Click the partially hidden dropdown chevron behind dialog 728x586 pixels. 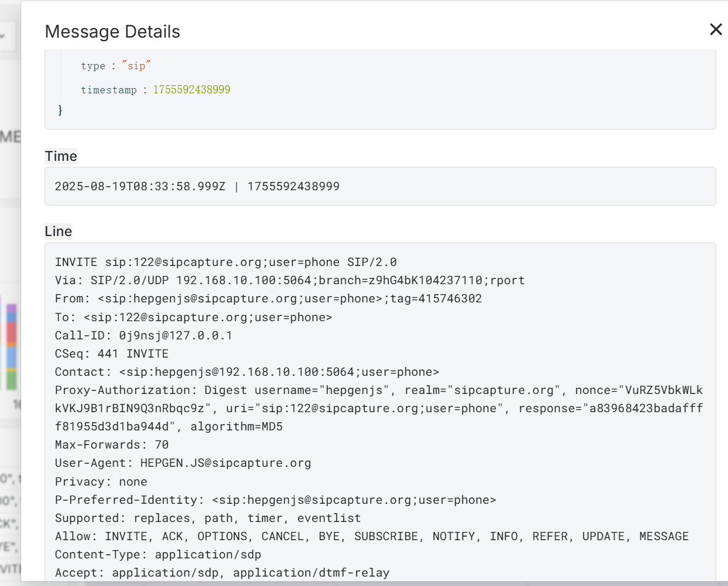(3, 36)
